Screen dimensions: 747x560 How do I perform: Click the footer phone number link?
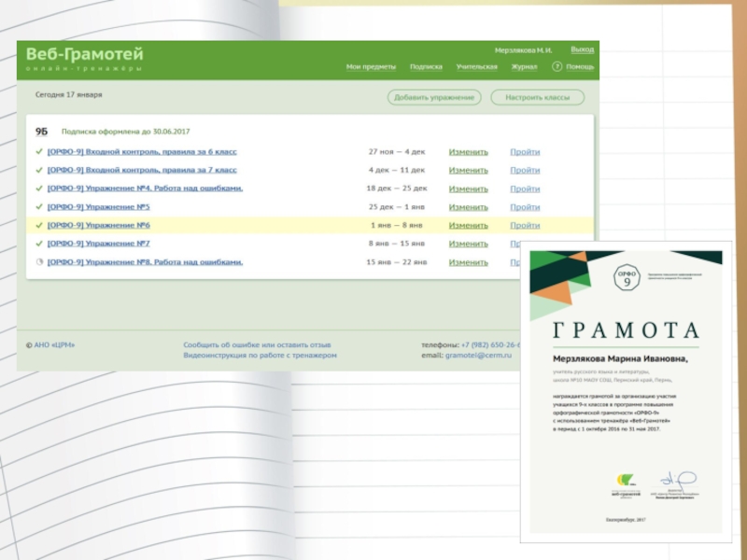coord(491,344)
